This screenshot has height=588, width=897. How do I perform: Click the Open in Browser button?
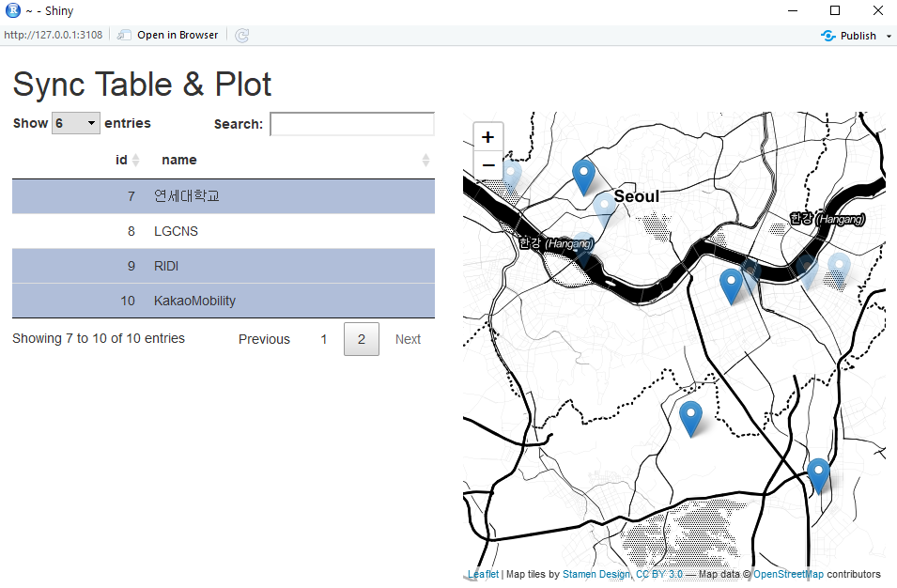pyautogui.click(x=168, y=35)
